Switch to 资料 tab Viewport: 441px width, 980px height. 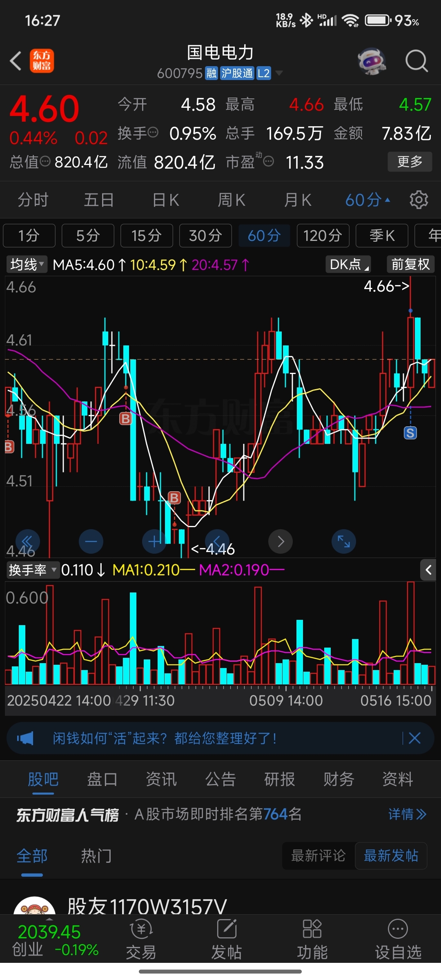tap(398, 779)
